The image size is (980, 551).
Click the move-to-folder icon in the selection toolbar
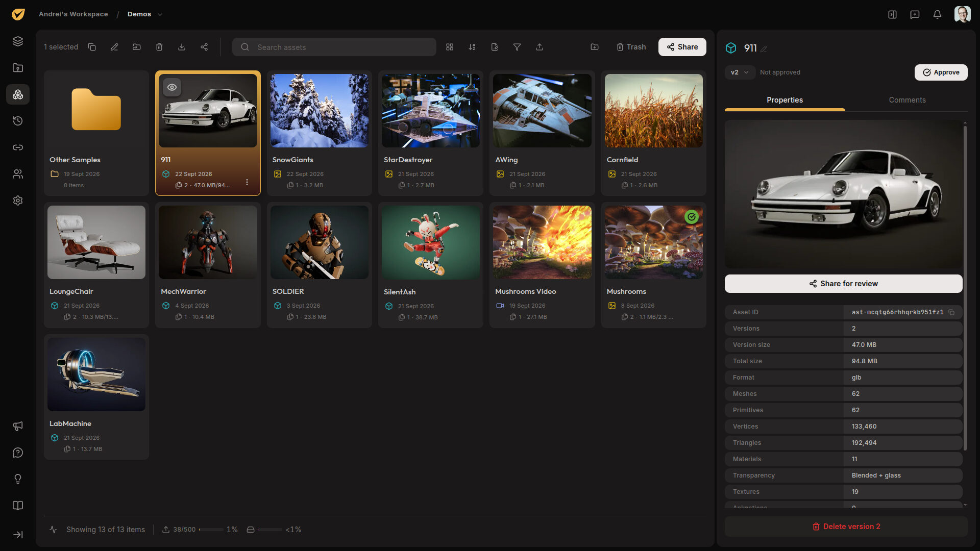point(137,47)
